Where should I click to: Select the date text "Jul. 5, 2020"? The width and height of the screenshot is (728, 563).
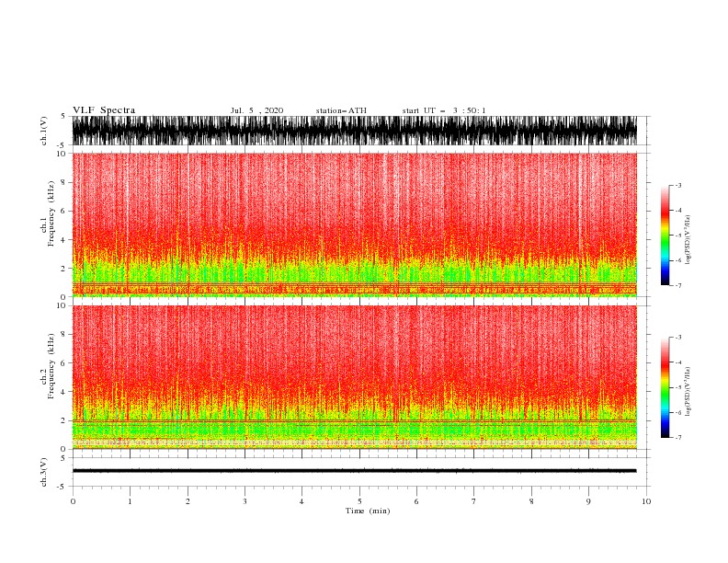click(256, 110)
